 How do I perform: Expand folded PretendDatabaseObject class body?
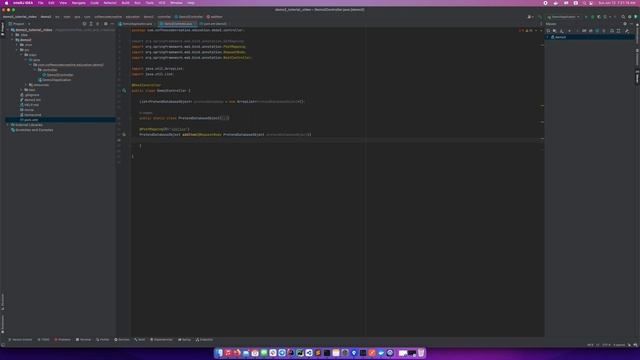pos(225,118)
